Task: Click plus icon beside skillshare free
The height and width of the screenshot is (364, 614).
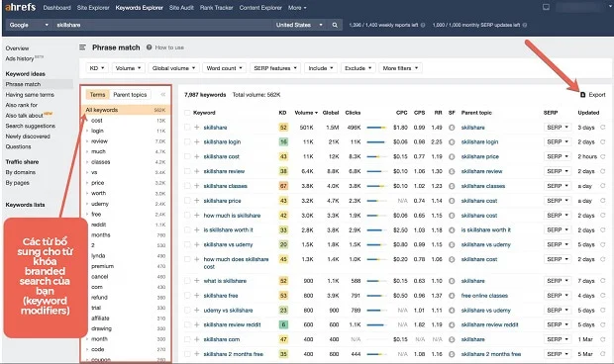Action: coord(197,296)
